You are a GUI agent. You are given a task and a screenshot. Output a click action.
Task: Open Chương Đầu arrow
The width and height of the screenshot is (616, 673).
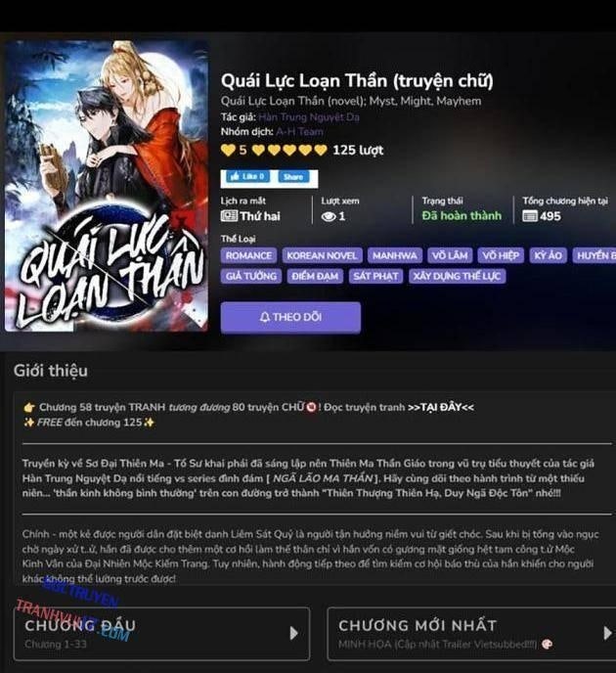pyautogui.click(x=294, y=633)
